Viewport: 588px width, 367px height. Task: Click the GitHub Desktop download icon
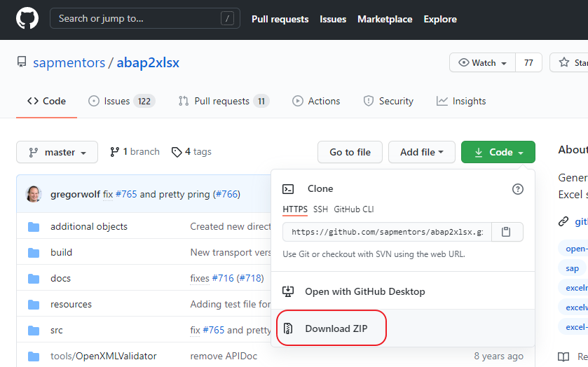pyautogui.click(x=288, y=291)
